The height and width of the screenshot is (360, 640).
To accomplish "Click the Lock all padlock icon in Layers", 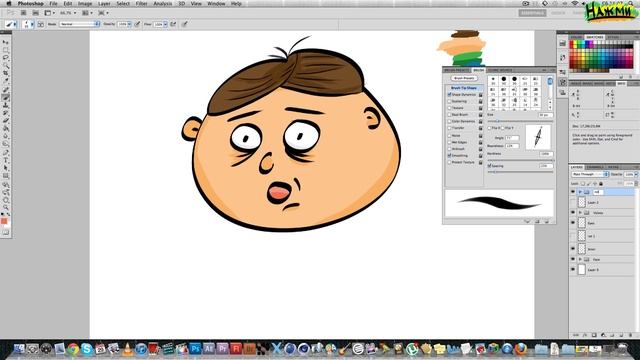I will coord(601,184).
